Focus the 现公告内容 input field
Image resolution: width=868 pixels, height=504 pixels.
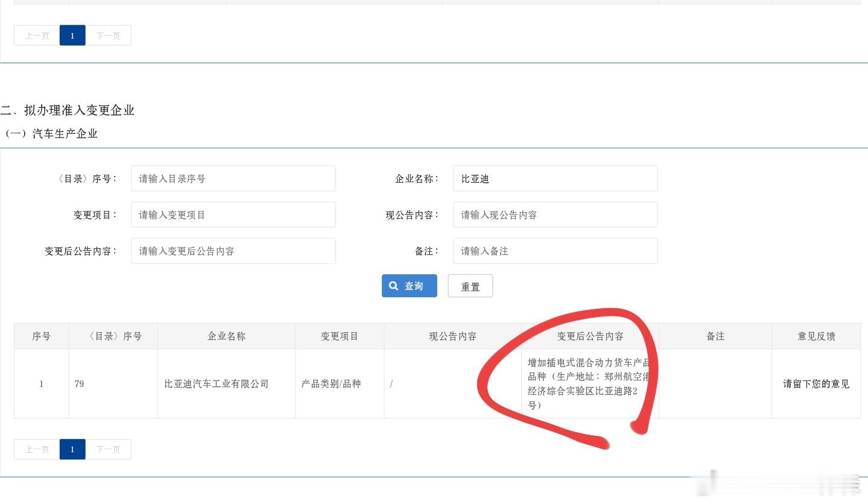click(x=555, y=215)
